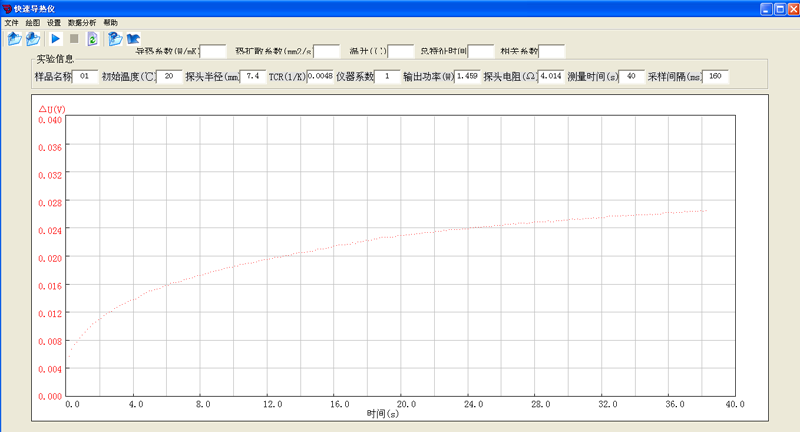Click the second folder icon in toolbar

(x=33, y=39)
